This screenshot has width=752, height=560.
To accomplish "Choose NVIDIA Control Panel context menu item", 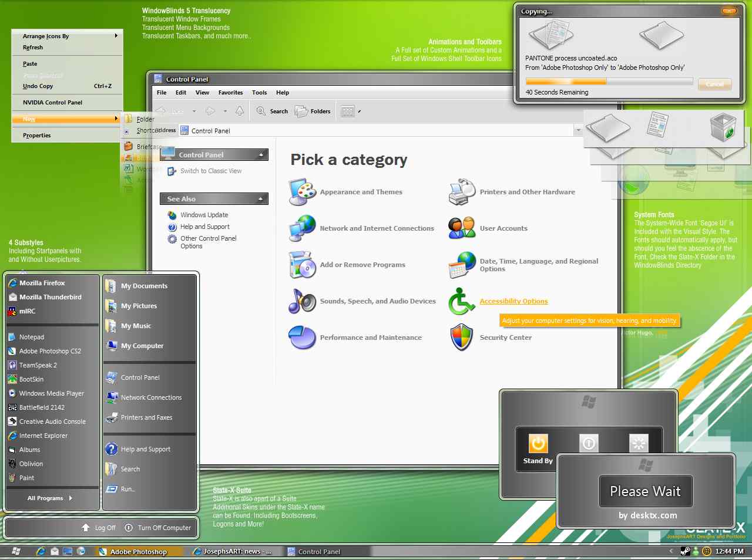I will tap(67, 102).
